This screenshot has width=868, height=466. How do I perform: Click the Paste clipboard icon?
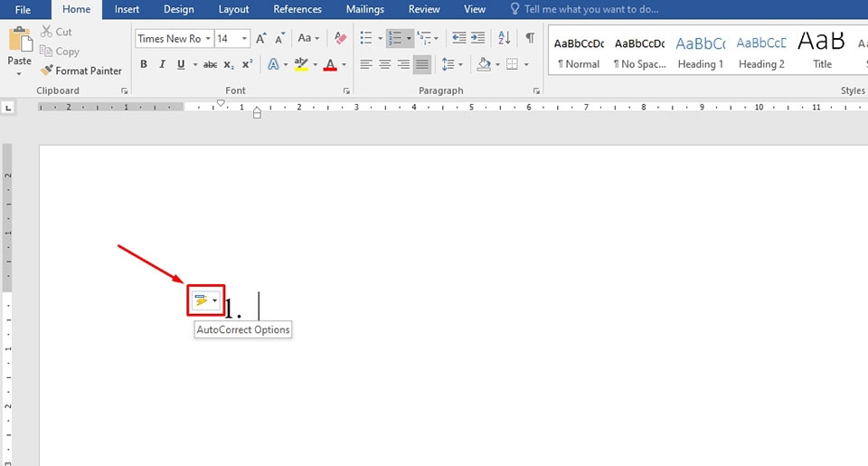20,40
